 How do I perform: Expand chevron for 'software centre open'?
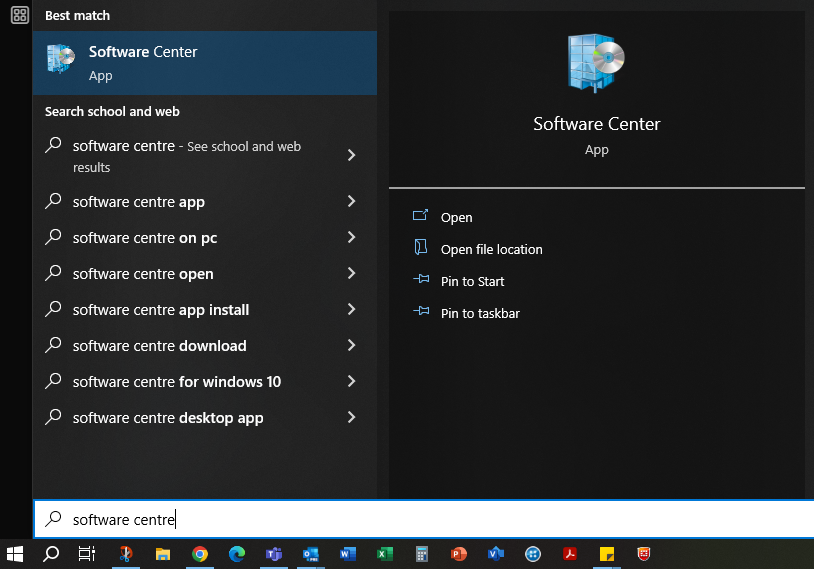click(x=351, y=273)
